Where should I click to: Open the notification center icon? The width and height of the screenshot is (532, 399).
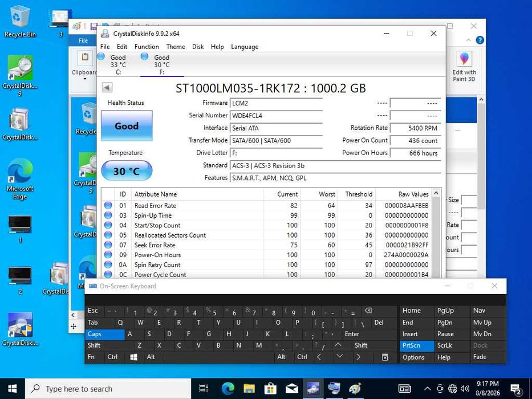515,389
